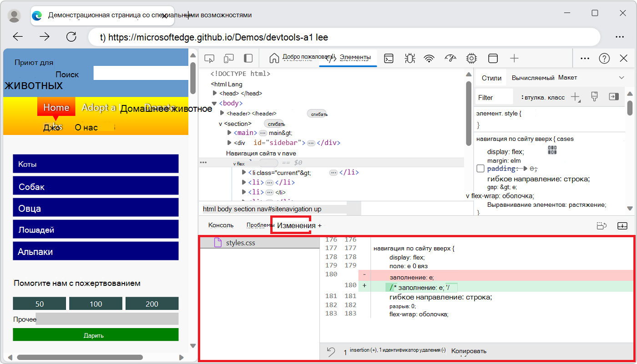The width and height of the screenshot is (637, 364).
Task: Toggle the 'сгибать' flex badge on header
Action: (318, 114)
